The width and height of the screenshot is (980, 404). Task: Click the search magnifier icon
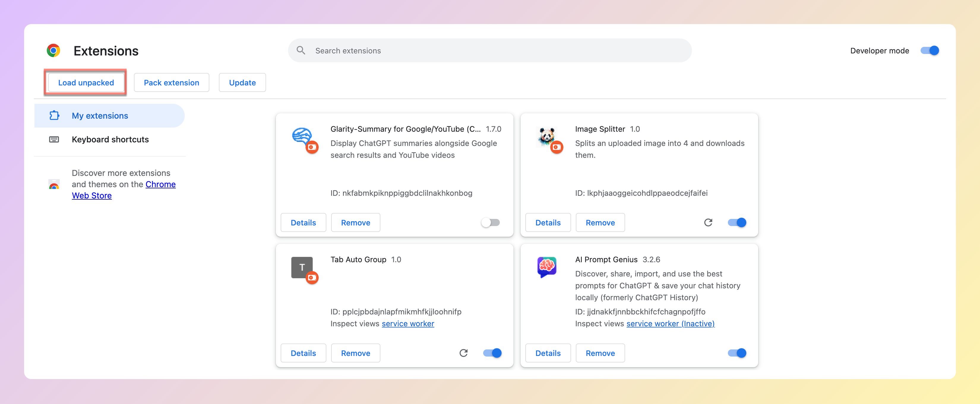pyautogui.click(x=301, y=50)
